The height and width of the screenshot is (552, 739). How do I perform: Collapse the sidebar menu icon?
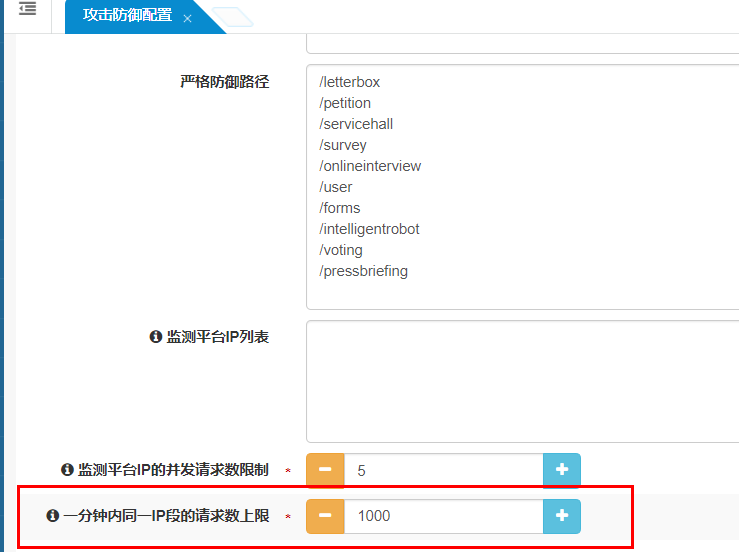28,10
